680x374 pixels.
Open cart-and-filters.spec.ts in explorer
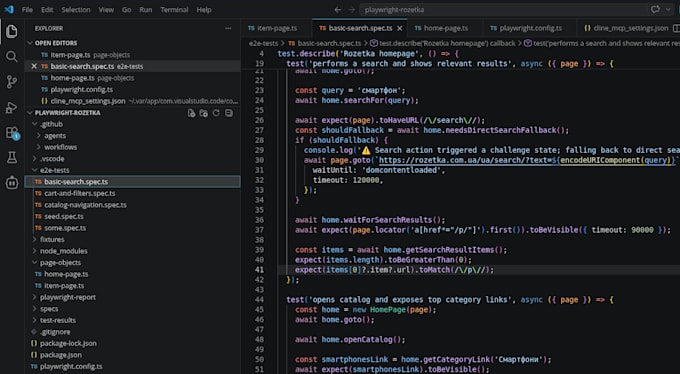tap(80, 194)
